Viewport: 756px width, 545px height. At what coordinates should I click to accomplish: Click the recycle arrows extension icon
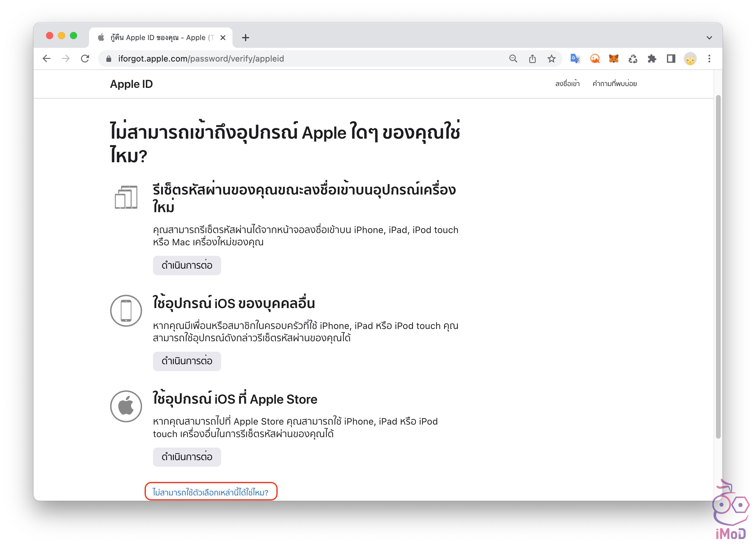[633, 59]
